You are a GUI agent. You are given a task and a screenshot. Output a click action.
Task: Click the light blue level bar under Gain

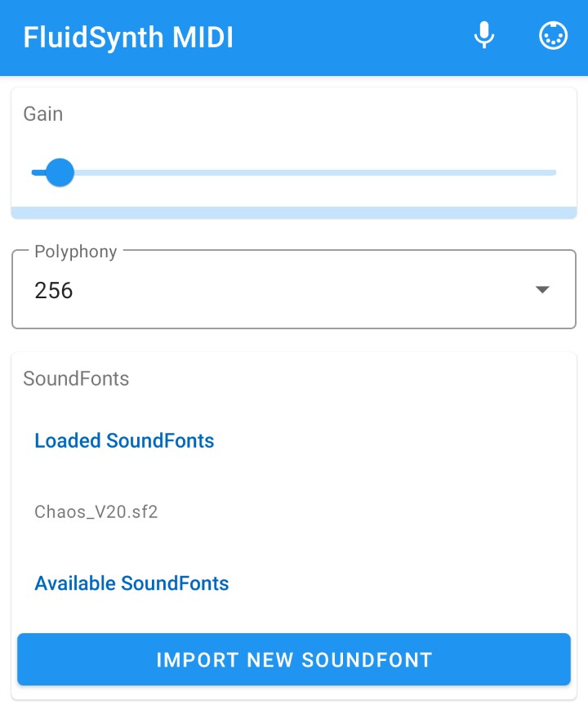pyautogui.click(x=294, y=213)
